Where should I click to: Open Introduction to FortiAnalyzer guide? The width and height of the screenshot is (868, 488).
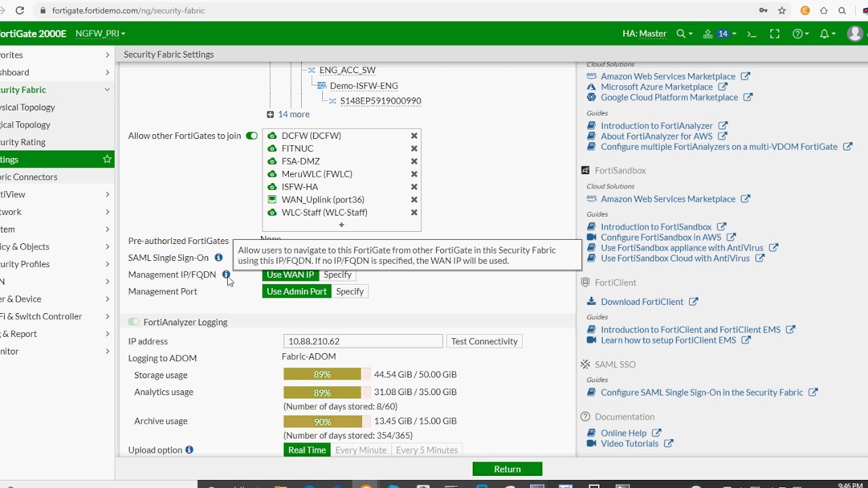pyautogui.click(x=656, y=125)
